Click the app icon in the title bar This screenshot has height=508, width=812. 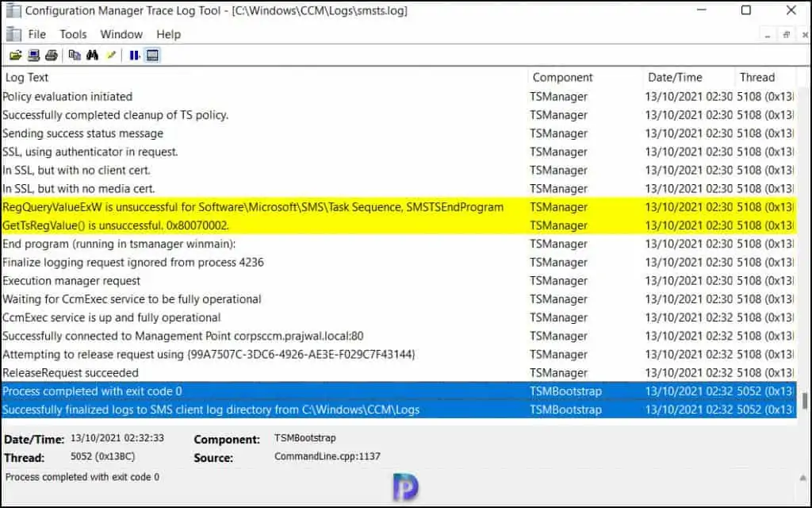[x=13, y=10]
